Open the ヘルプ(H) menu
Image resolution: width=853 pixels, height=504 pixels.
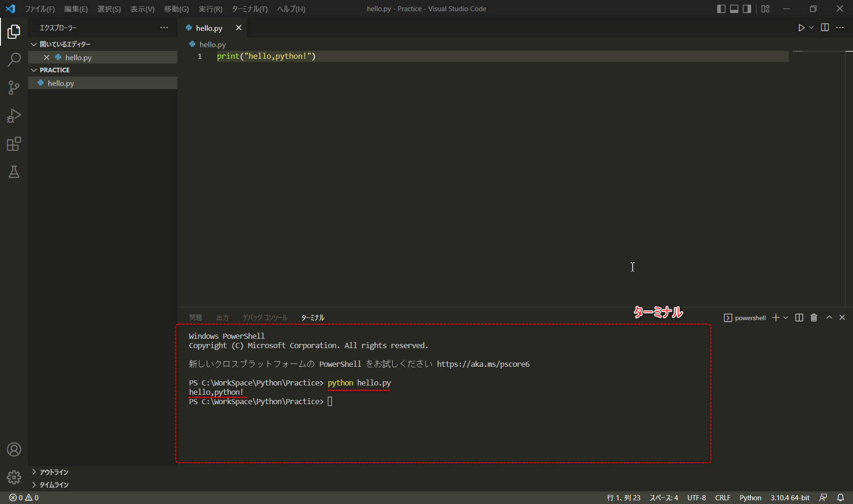291,9
